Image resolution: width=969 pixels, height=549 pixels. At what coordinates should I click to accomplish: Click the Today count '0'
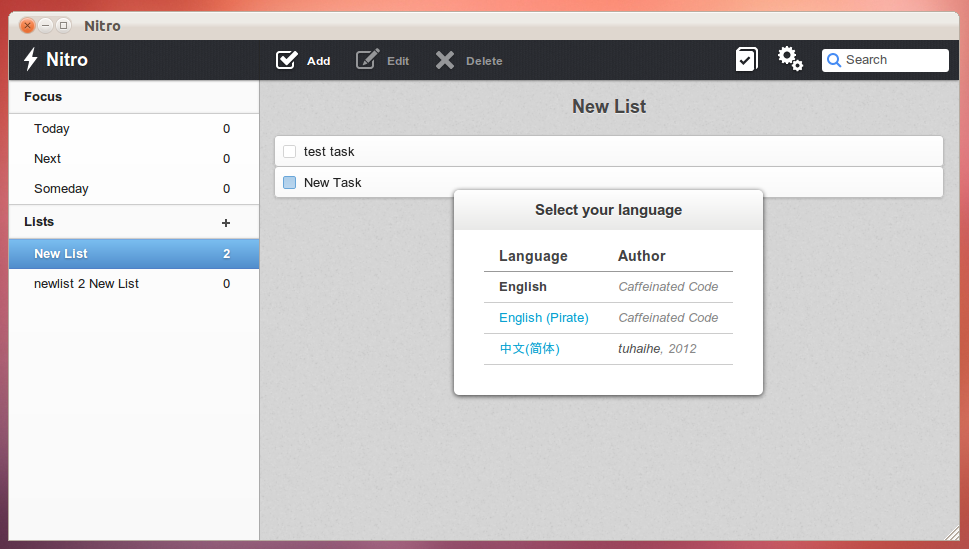(227, 129)
